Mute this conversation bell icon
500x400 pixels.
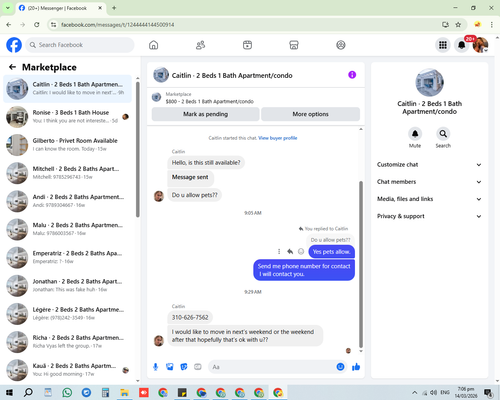pos(415,134)
